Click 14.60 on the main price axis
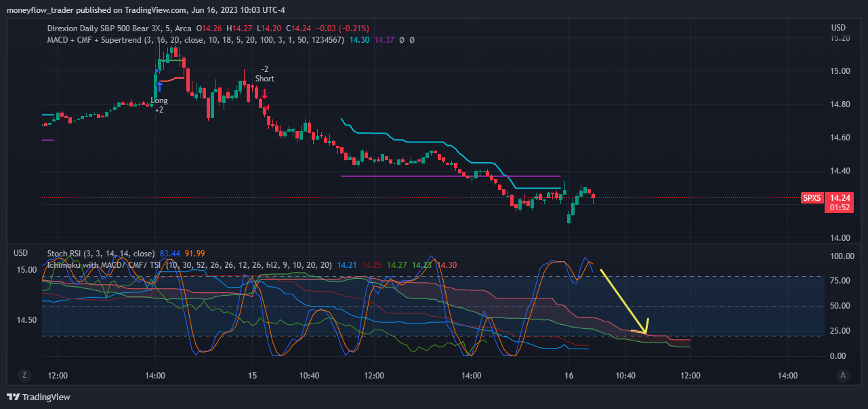The width and height of the screenshot is (868, 409). click(841, 138)
